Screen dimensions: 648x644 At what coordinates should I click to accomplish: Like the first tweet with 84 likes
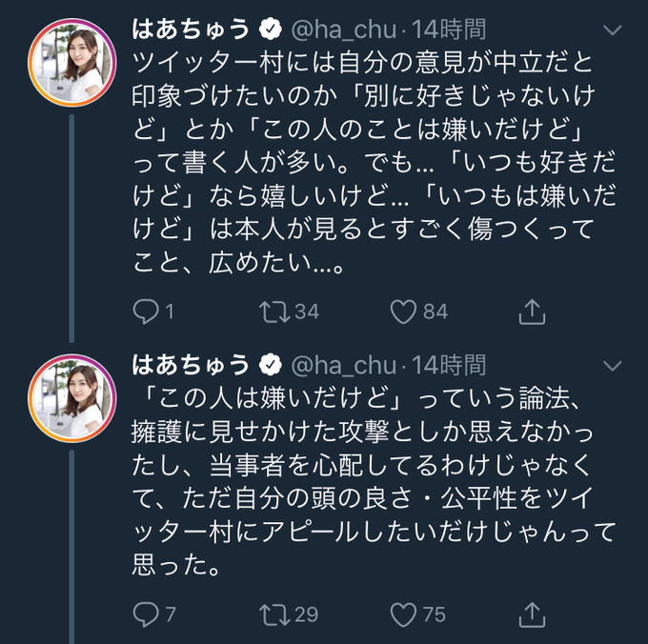click(x=404, y=312)
